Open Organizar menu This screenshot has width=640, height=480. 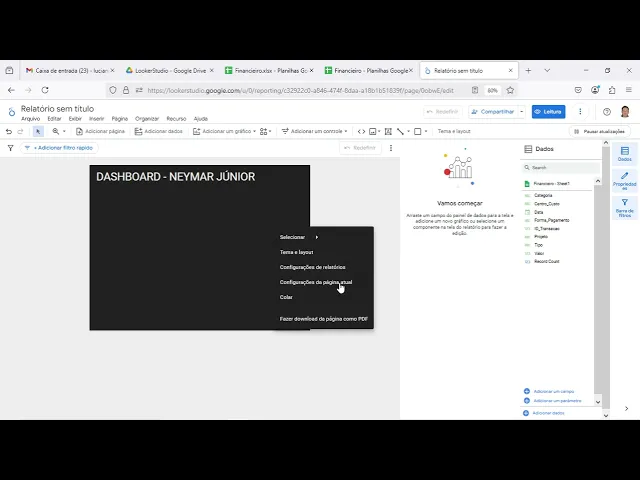pos(147,119)
